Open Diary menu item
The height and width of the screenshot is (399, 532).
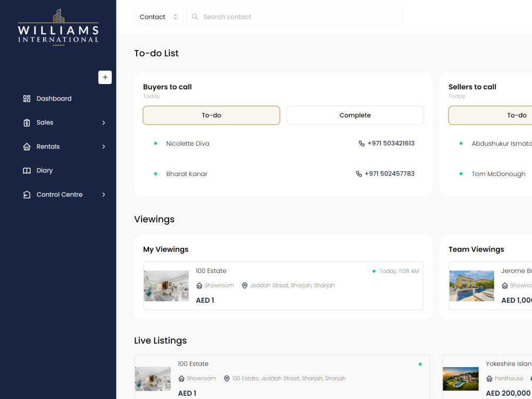point(45,171)
